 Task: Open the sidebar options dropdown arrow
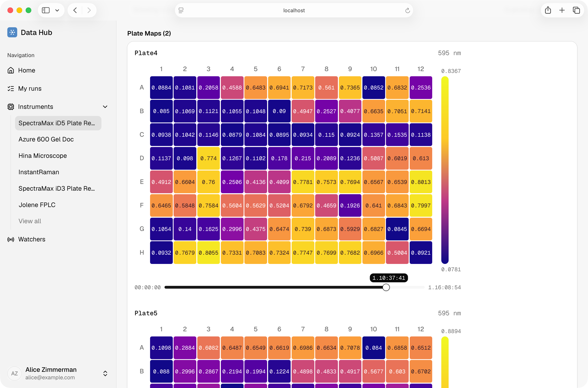[57, 10]
